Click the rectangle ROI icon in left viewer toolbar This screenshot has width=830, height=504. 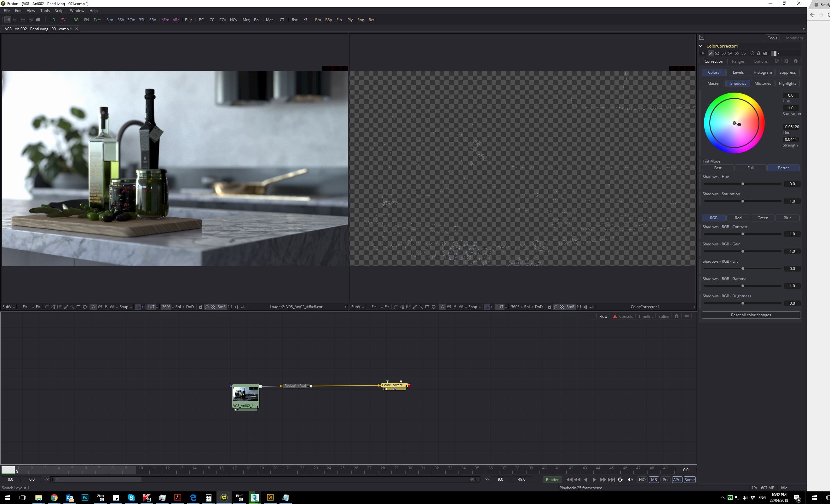pyautogui.click(x=78, y=307)
